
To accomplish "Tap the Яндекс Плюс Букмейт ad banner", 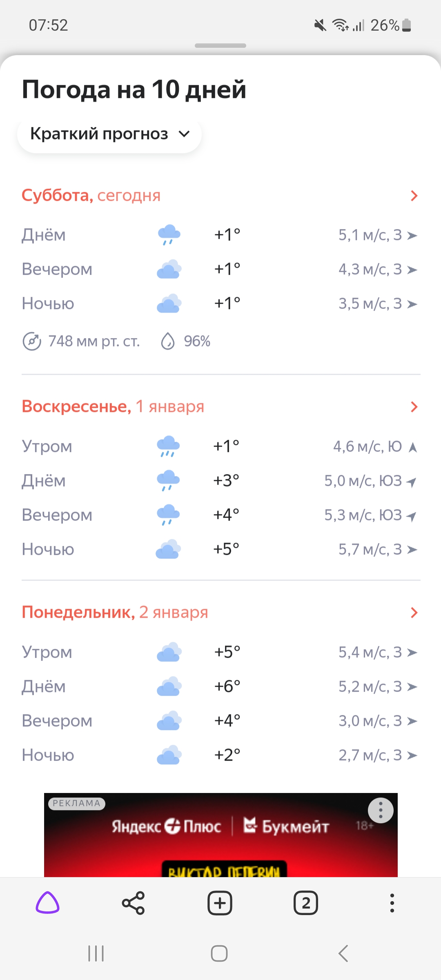I will pyautogui.click(x=220, y=841).
